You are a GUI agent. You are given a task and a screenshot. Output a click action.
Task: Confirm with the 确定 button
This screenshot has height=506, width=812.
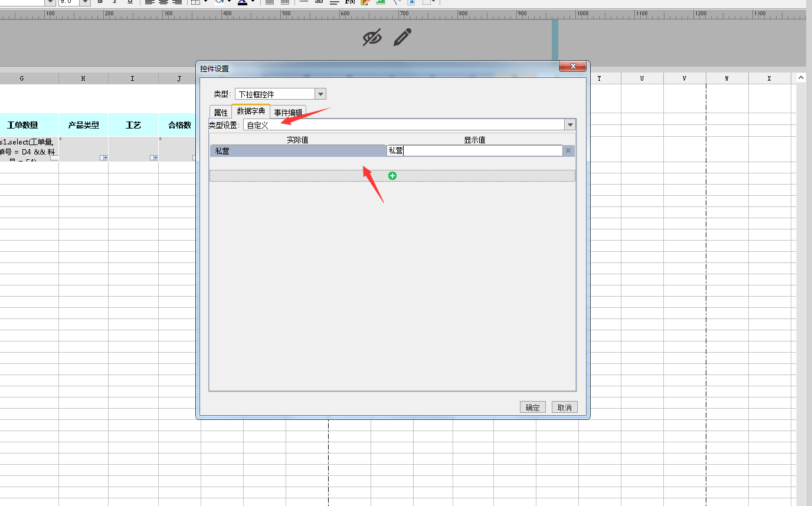tap(533, 407)
